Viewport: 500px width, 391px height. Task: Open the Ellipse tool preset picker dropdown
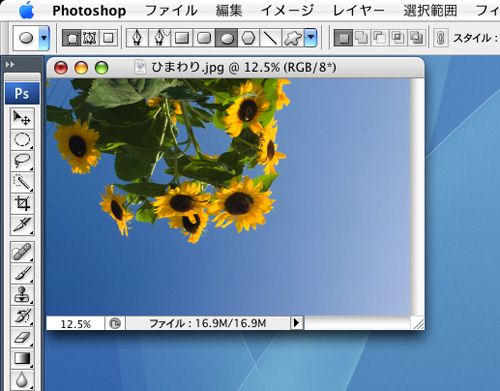point(44,38)
